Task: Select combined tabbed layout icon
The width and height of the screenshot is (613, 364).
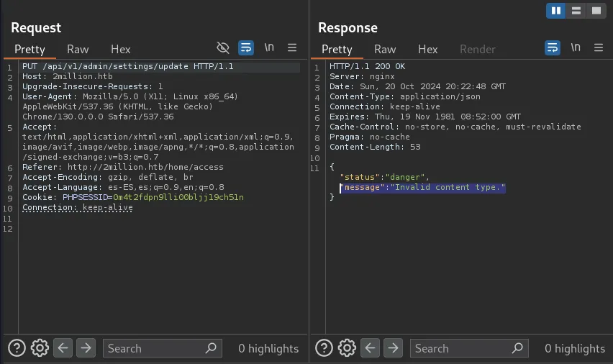Action: [x=596, y=11]
